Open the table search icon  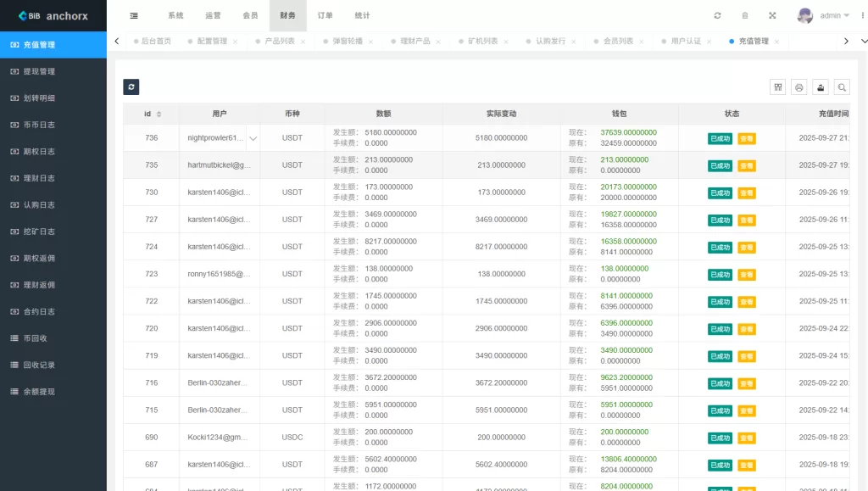point(842,86)
